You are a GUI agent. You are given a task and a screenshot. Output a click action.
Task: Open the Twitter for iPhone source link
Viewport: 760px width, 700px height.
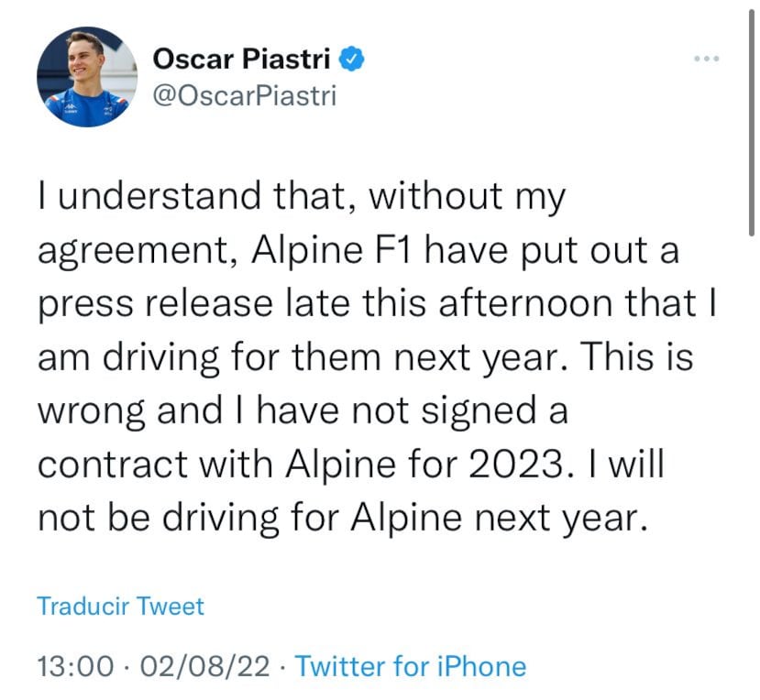coord(412,666)
